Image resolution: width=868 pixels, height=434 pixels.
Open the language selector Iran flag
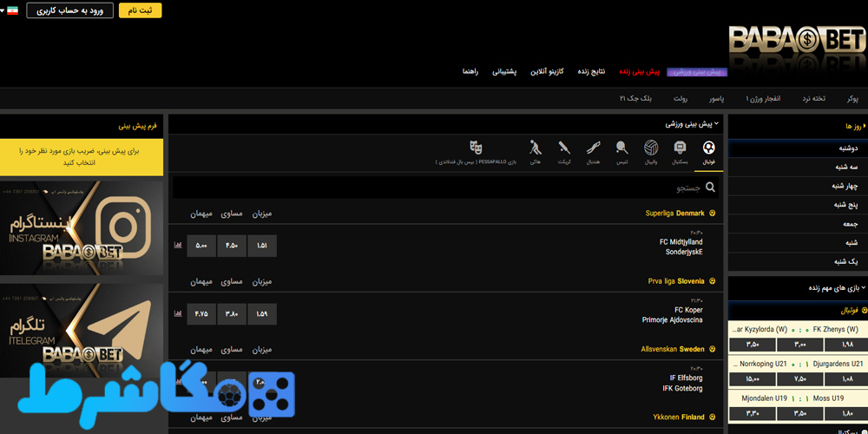click(x=12, y=10)
